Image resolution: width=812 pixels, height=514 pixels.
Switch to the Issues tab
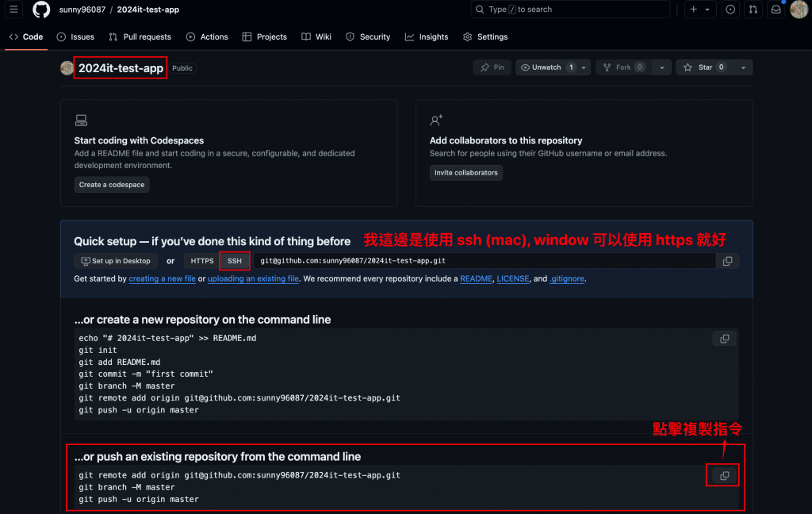click(75, 36)
